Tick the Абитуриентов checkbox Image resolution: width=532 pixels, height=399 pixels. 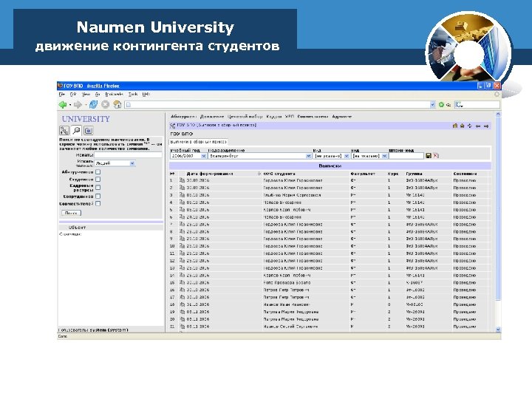pyautogui.click(x=98, y=172)
